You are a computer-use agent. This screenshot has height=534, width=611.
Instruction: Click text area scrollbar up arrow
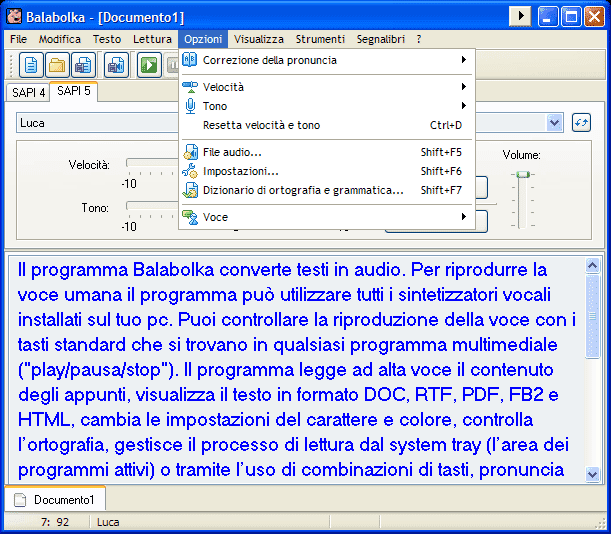592,266
